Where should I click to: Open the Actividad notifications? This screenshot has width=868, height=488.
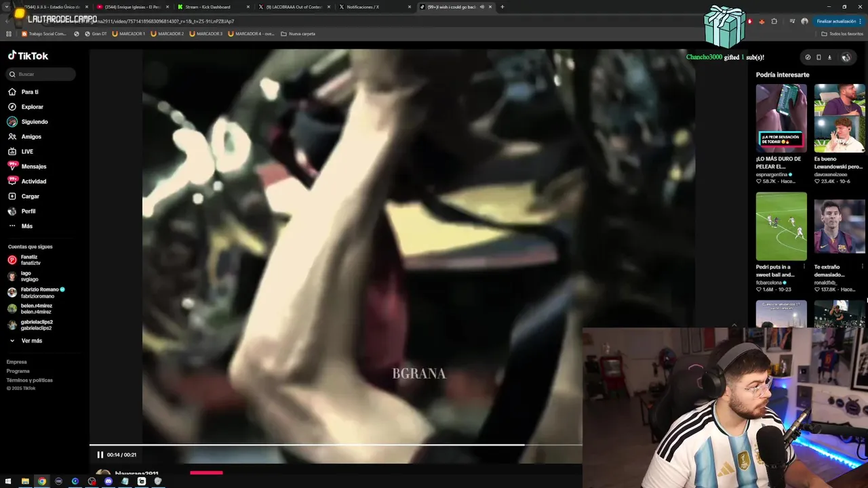27,182
